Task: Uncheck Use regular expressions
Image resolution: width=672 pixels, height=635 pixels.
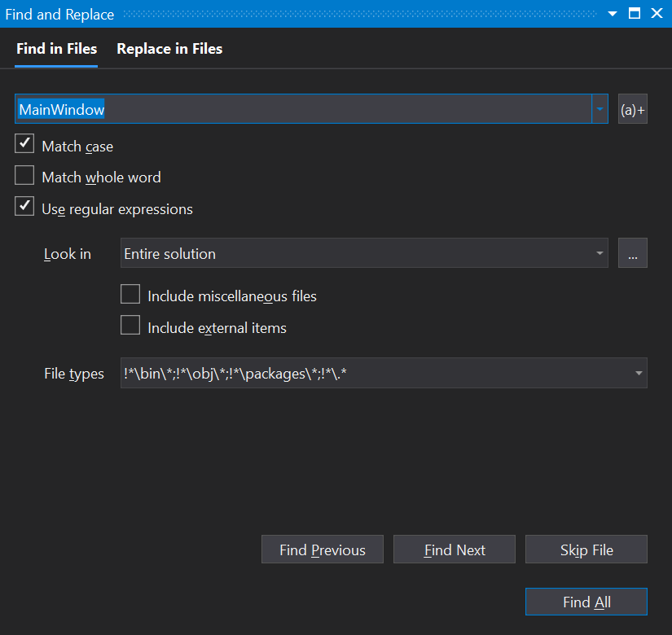Action: coord(25,208)
